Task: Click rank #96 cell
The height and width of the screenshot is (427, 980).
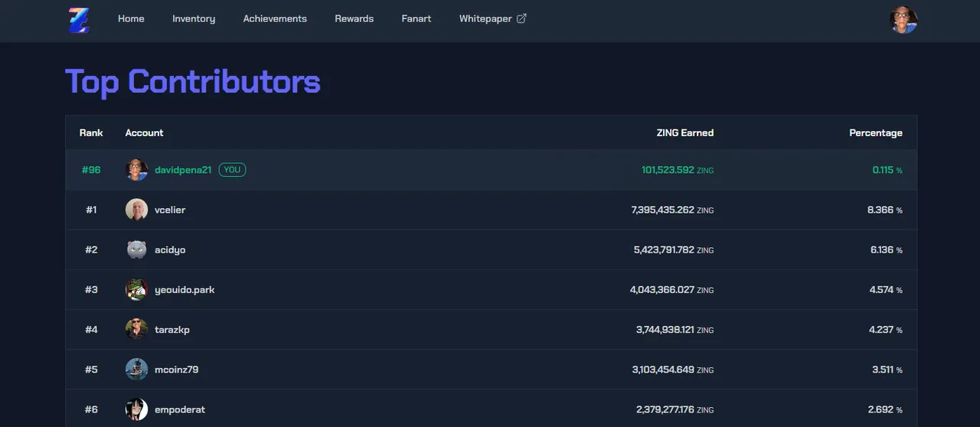Action: (91, 170)
